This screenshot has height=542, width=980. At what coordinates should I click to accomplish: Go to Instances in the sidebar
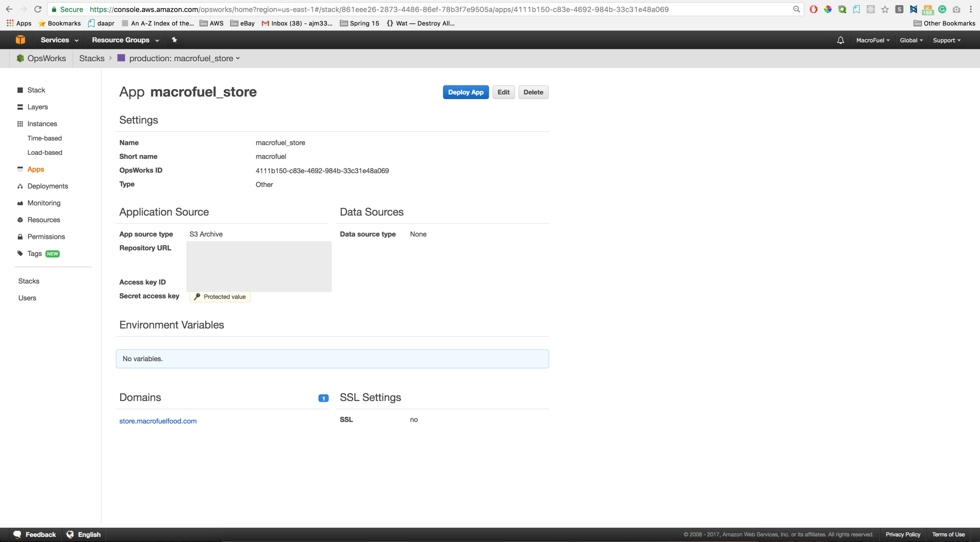click(42, 124)
